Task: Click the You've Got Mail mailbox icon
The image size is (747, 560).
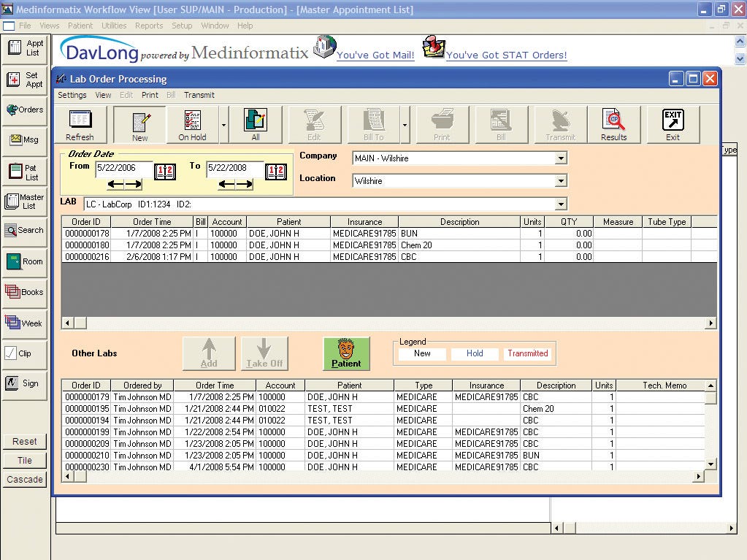Action: click(x=325, y=47)
